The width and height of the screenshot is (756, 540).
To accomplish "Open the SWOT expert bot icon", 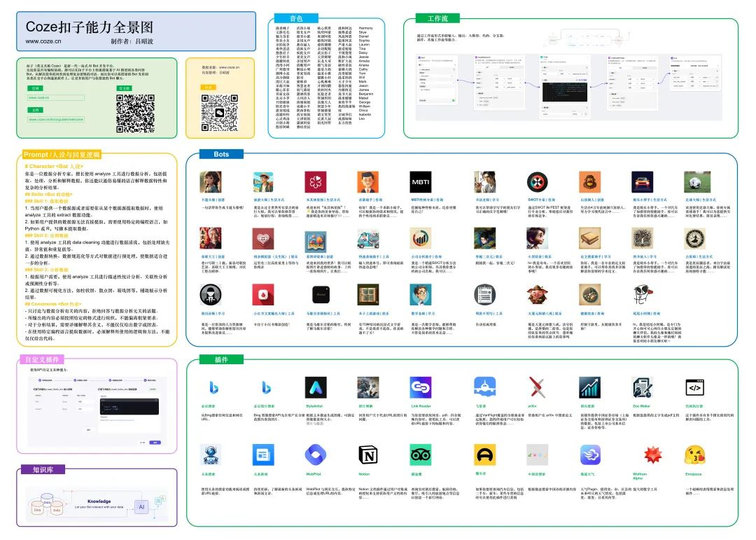I will (x=537, y=182).
